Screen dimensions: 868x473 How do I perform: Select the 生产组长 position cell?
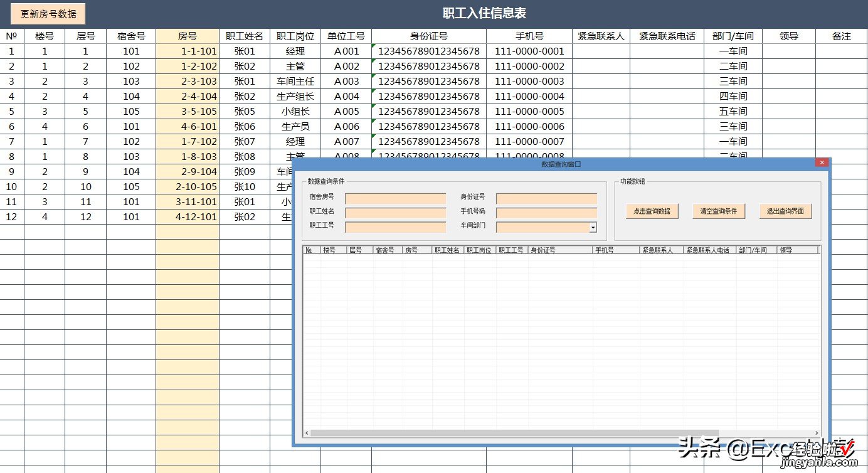pos(295,97)
